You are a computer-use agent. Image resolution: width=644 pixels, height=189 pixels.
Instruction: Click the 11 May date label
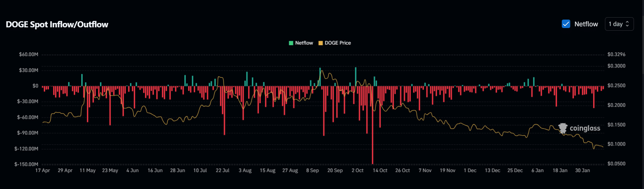[x=88, y=170]
